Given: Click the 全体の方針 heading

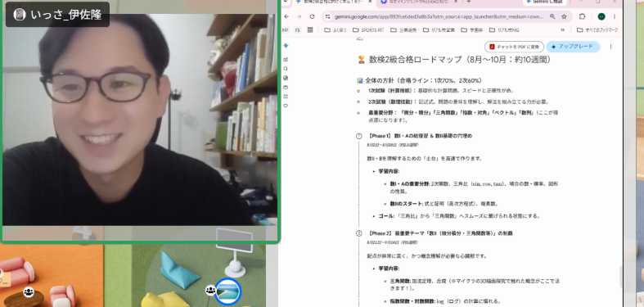Looking at the screenshot, I should [419, 80].
